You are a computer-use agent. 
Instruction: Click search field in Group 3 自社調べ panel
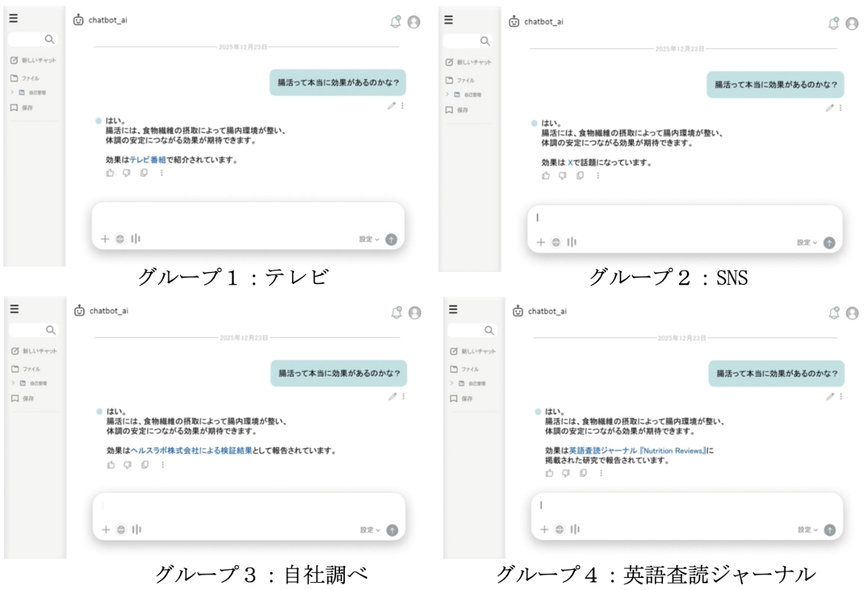click(33, 330)
